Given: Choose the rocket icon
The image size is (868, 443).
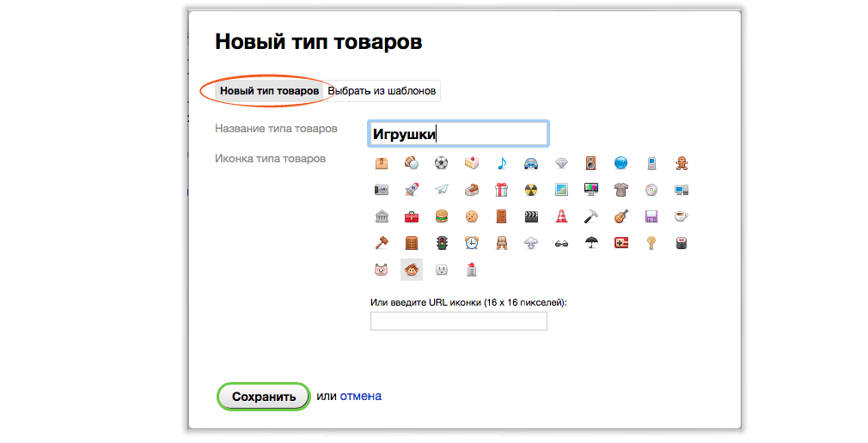Looking at the screenshot, I should (412, 190).
